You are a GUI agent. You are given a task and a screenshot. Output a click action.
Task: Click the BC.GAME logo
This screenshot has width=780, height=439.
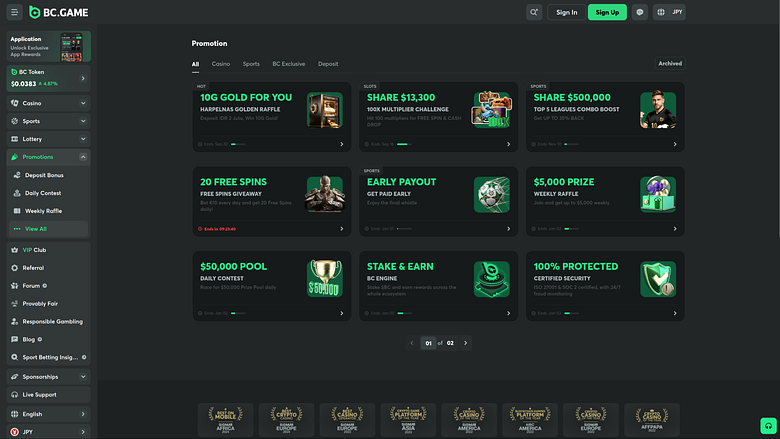click(x=59, y=12)
